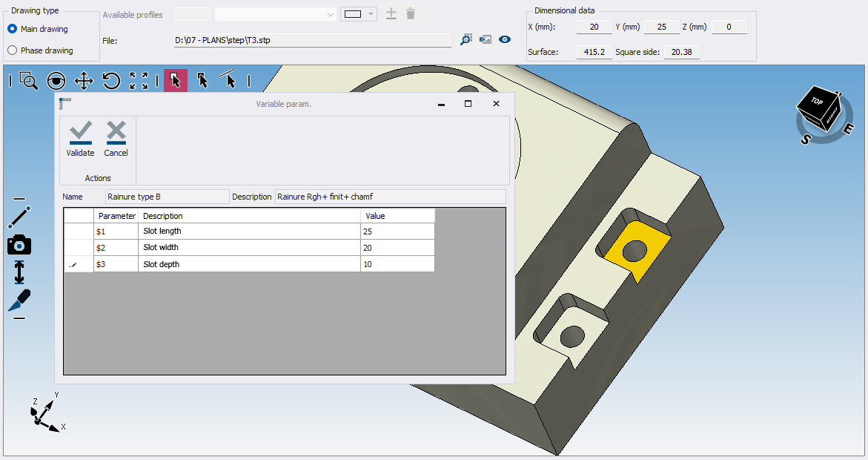Screen dimensions: 868x460
Task: Select the pan/move view tool
Action: pos(84,81)
